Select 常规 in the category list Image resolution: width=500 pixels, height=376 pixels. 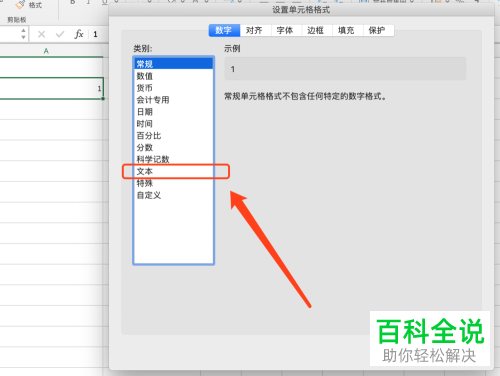coord(173,64)
